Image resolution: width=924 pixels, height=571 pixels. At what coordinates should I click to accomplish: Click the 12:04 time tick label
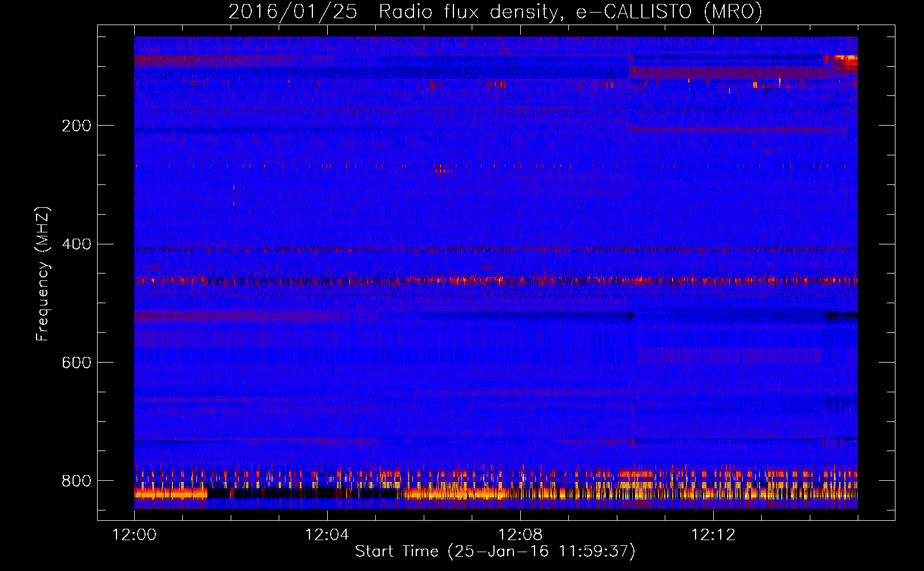point(327,535)
